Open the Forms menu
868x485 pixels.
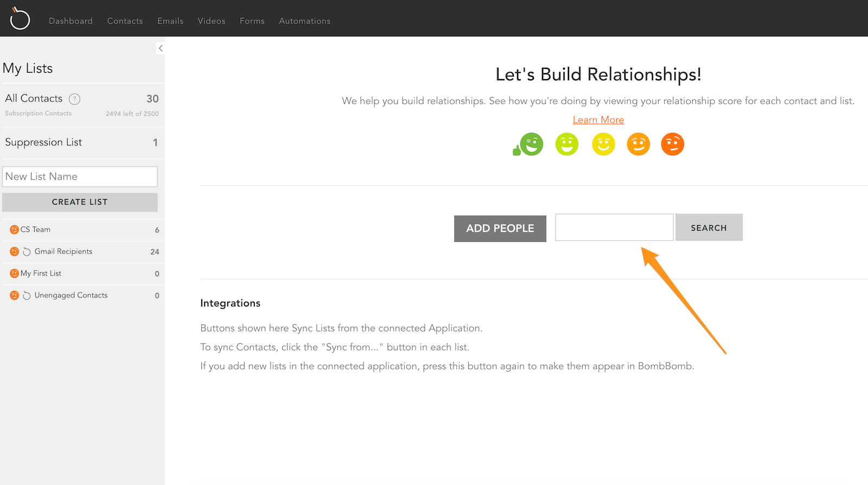252,21
